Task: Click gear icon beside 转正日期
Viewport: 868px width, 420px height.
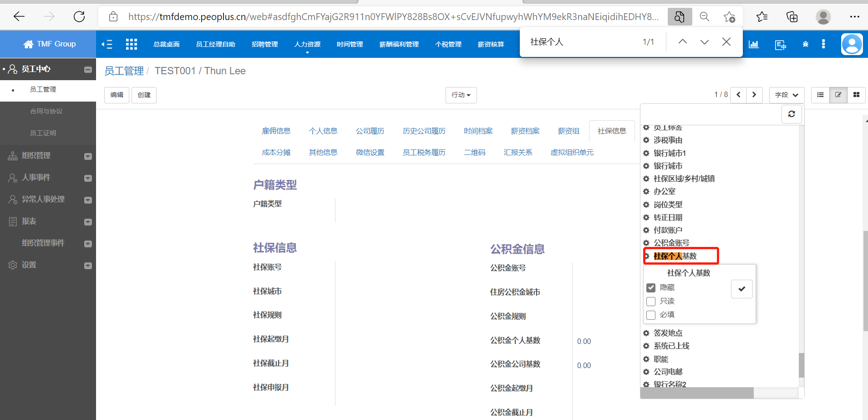Action: coord(646,217)
